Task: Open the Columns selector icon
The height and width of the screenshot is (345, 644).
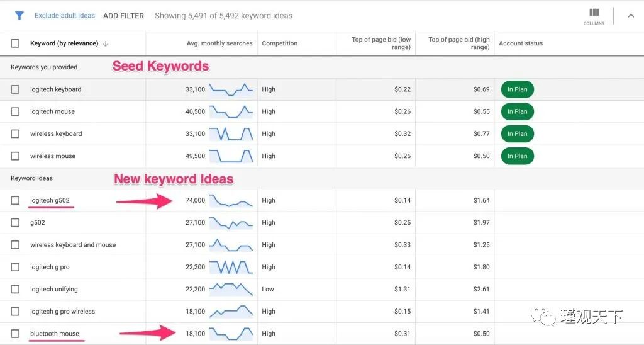Action: pos(594,14)
